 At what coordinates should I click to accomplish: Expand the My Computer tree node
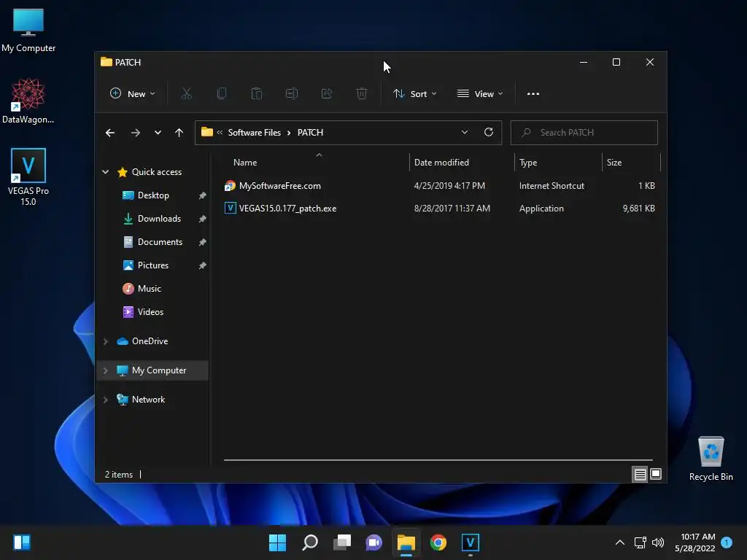click(105, 370)
